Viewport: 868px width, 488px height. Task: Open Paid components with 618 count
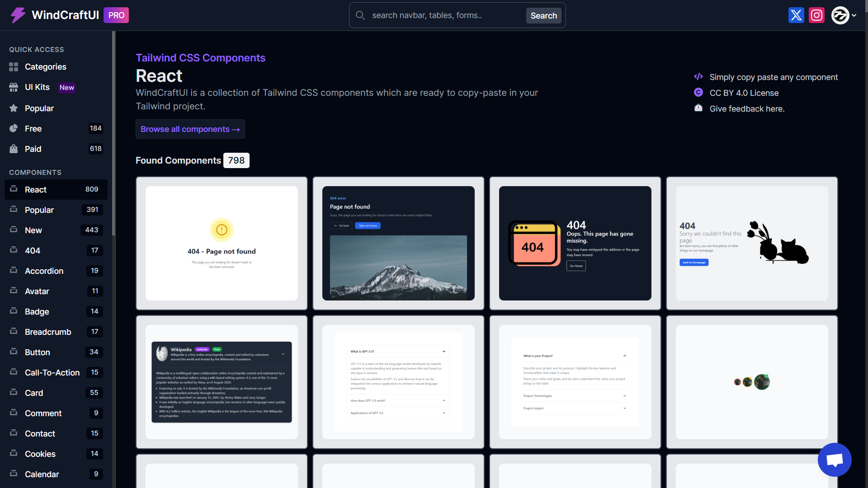tap(56, 149)
